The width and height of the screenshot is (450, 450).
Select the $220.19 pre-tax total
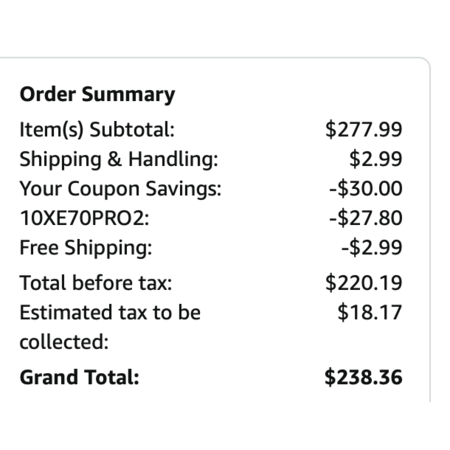[364, 283]
